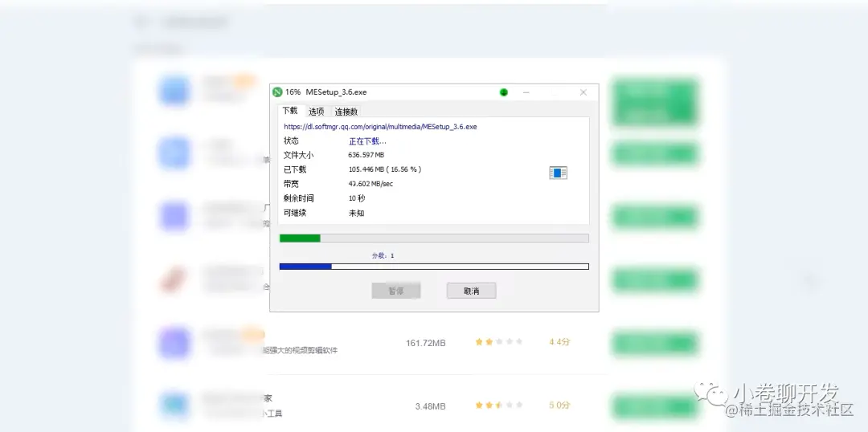Click the green status dot in title bar
Viewport: 868px width, 432px height.
(504, 92)
